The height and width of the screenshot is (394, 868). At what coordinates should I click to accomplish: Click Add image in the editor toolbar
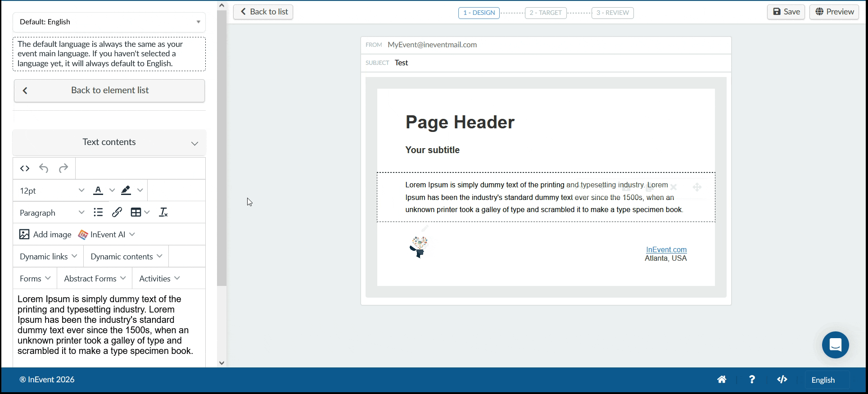(x=45, y=235)
